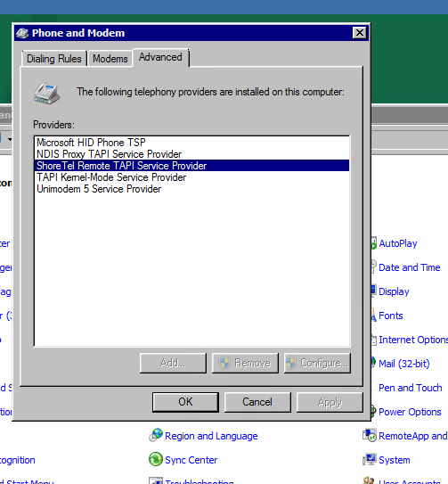Open System in Control Panel
The width and height of the screenshot is (448, 484).
pyautogui.click(x=395, y=460)
